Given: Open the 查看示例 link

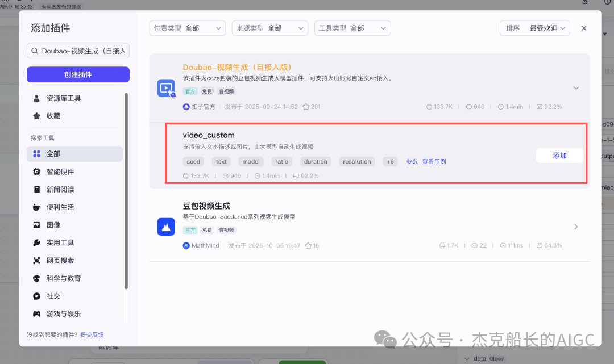Looking at the screenshot, I should click(434, 161).
